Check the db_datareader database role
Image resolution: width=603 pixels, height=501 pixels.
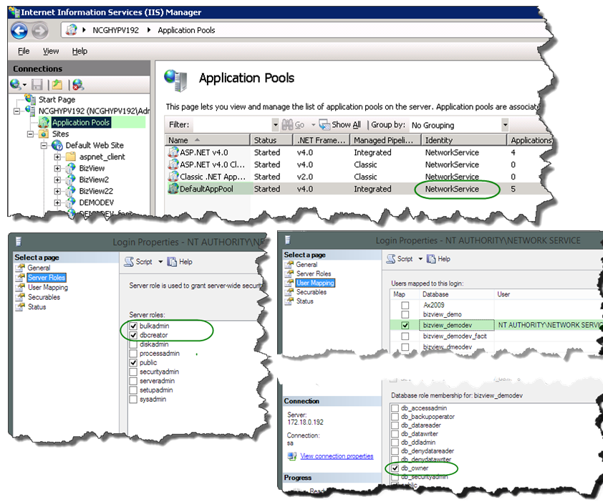395,425
